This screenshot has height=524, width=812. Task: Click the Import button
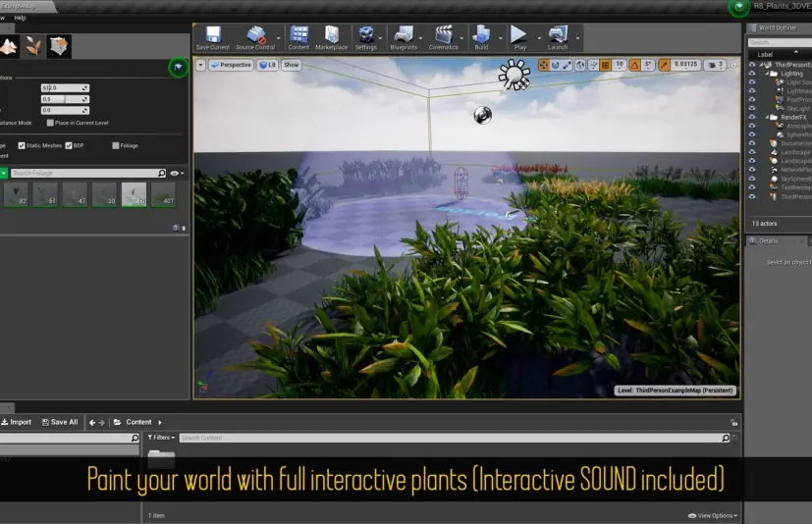pyautogui.click(x=16, y=423)
